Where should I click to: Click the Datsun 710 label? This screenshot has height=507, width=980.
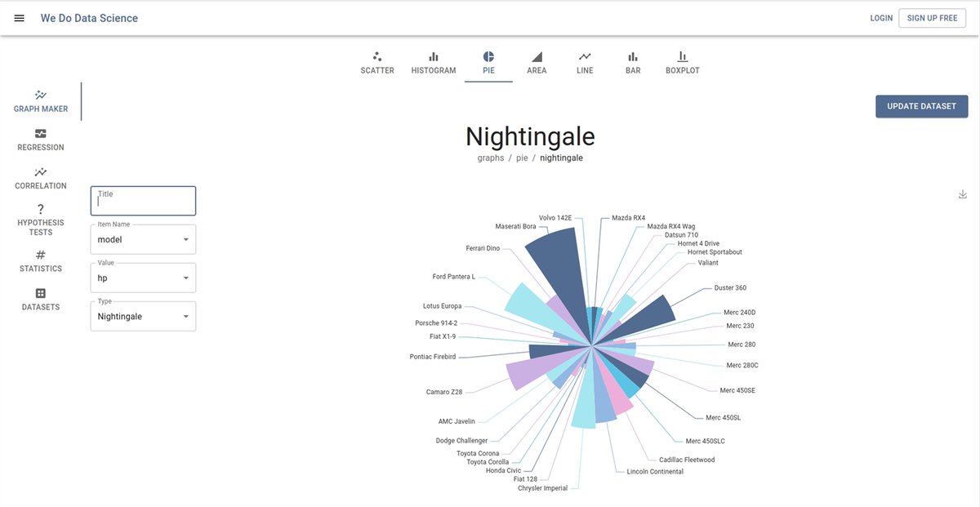(x=681, y=234)
